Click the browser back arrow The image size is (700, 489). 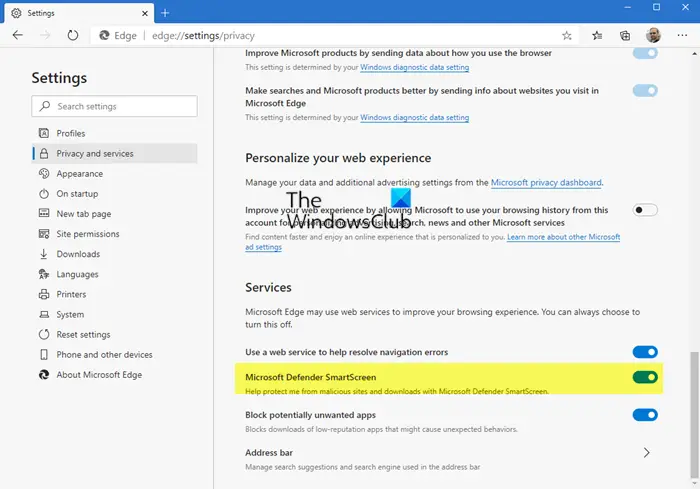17,35
